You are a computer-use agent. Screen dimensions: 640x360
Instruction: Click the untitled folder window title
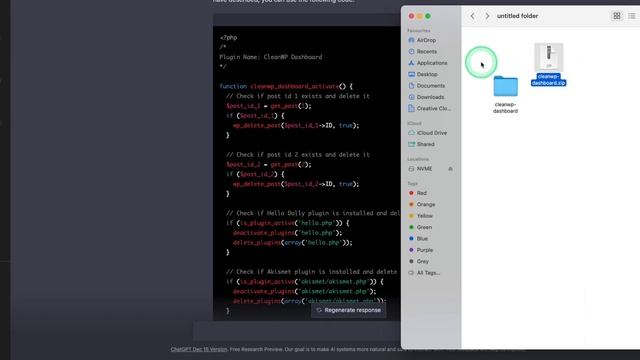tap(517, 16)
